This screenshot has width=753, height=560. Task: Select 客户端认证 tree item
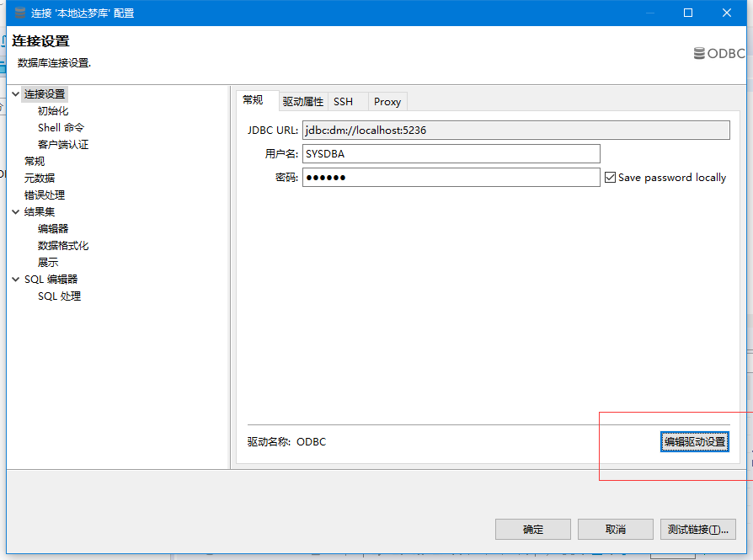63,145
